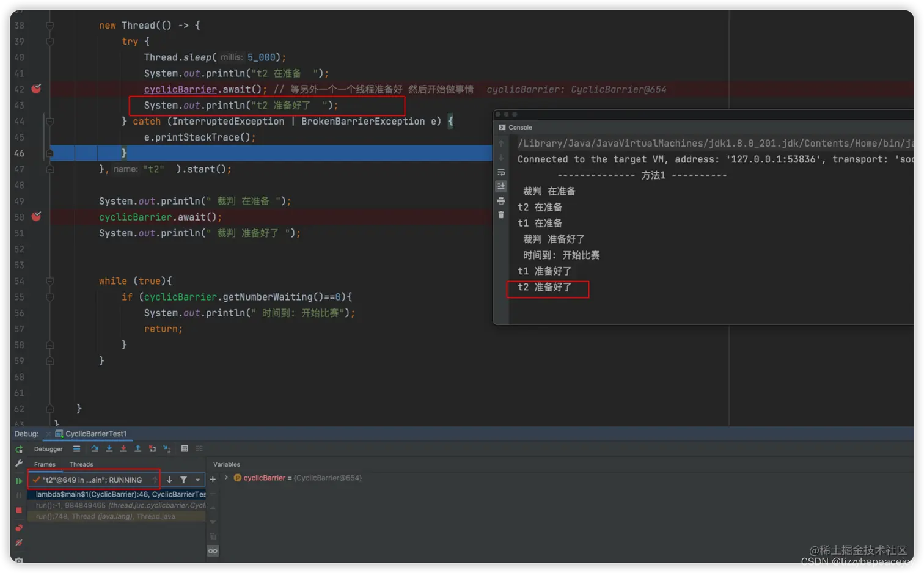This screenshot has width=924, height=573.
Task: Select the run():-1 stack frame
Action: (117, 505)
